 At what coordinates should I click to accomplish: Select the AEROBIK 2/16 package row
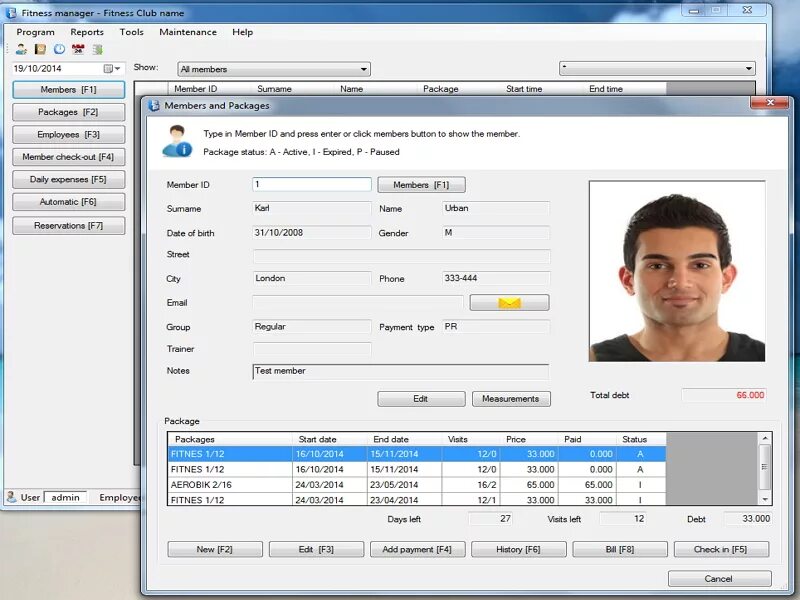coord(416,485)
